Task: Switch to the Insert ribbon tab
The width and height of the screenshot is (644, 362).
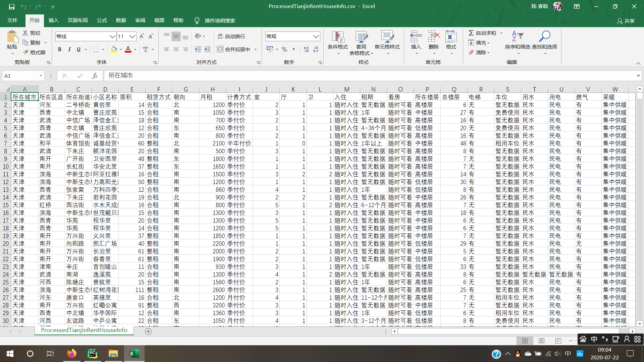Action: point(53,20)
